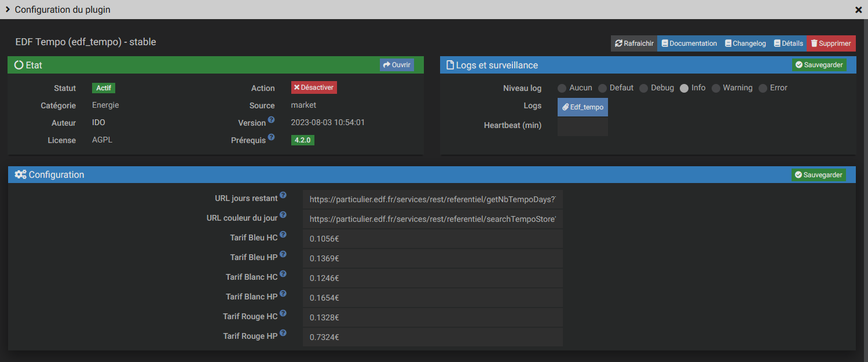Select Debug log level
The height and width of the screenshot is (362, 868).
pos(643,88)
